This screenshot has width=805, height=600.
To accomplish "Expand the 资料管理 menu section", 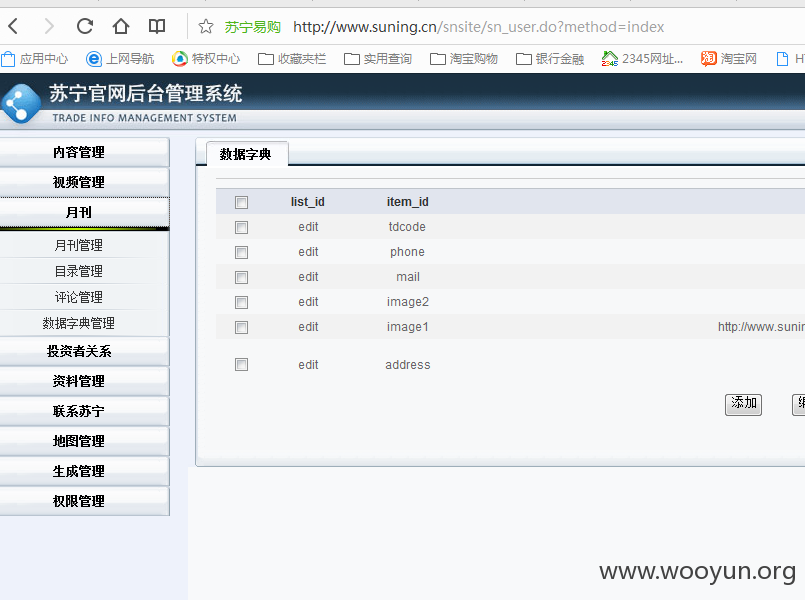I will coord(84,381).
